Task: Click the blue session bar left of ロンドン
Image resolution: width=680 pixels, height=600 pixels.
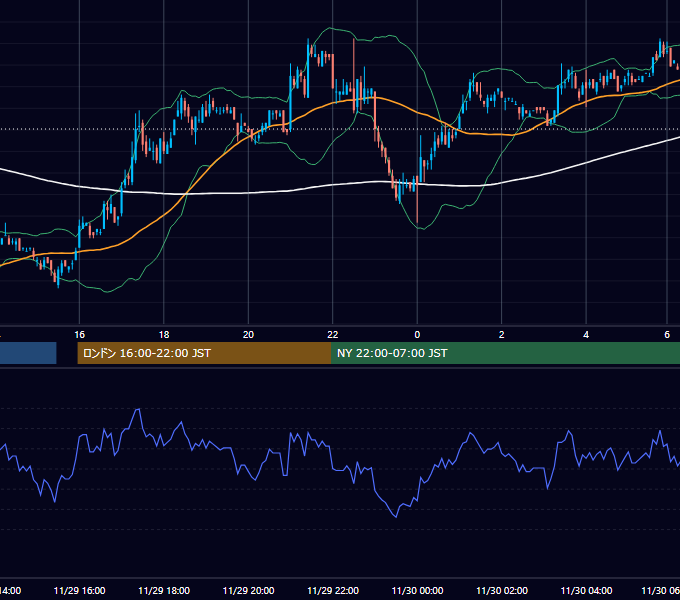Action: (28, 353)
